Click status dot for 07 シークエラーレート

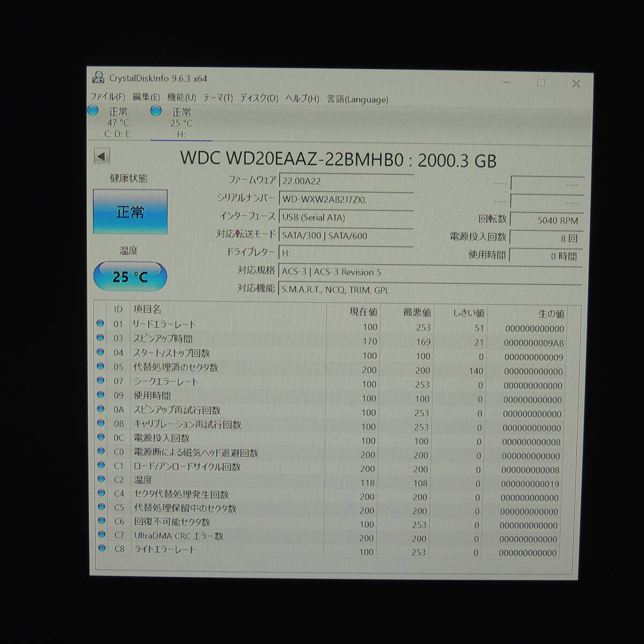click(x=100, y=380)
